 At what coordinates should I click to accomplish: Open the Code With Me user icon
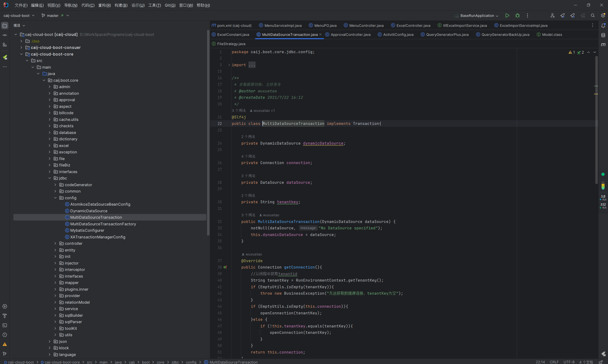552,15
